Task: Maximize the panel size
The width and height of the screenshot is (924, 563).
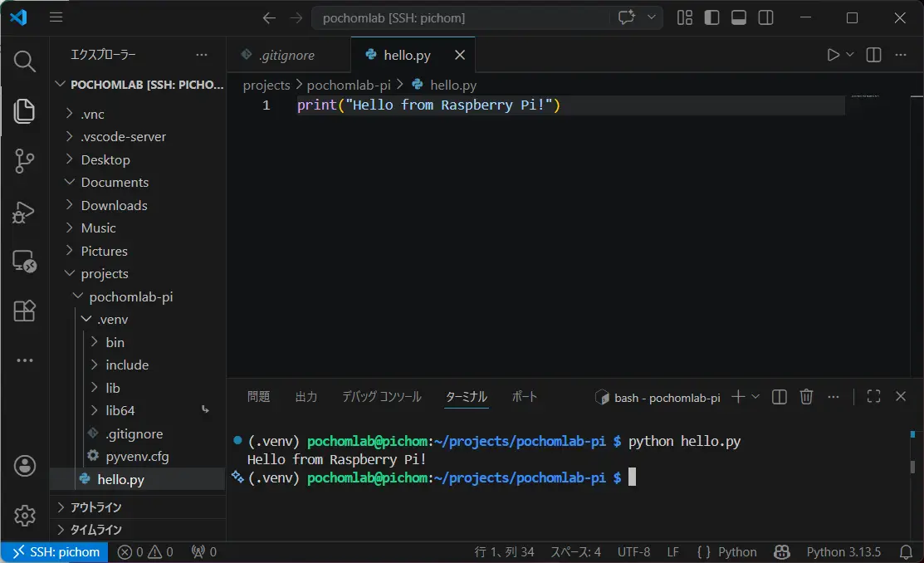Action: (874, 397)
